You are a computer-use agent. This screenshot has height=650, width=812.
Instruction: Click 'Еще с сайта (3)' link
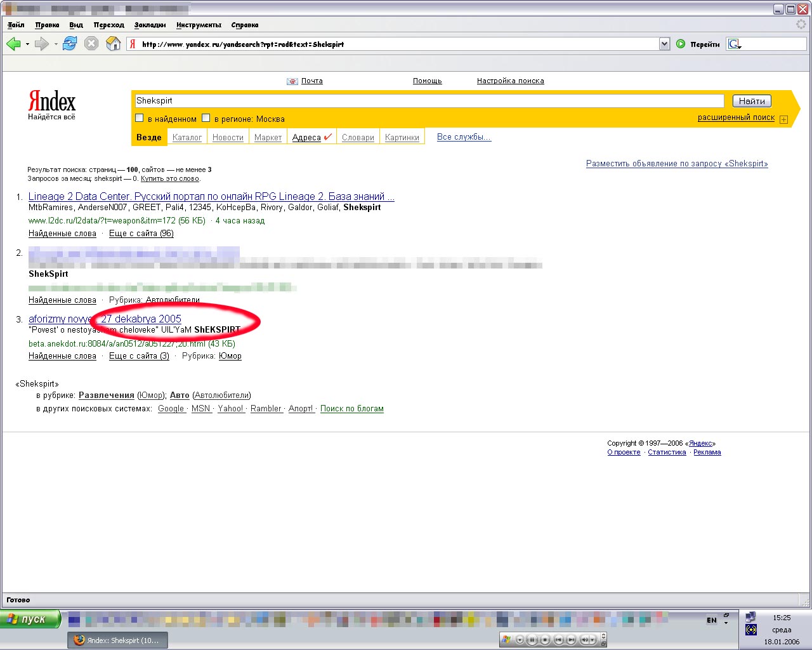[x=139, y=355]
